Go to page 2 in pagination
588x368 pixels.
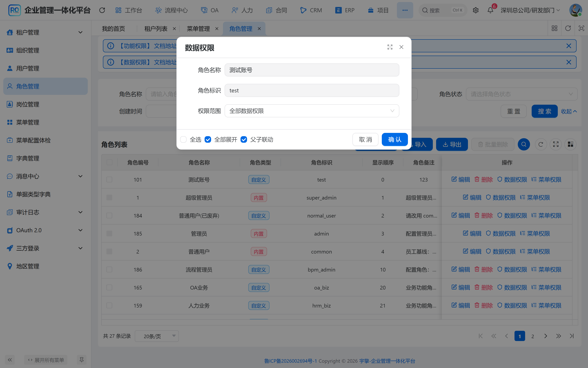tap(533, 336)
